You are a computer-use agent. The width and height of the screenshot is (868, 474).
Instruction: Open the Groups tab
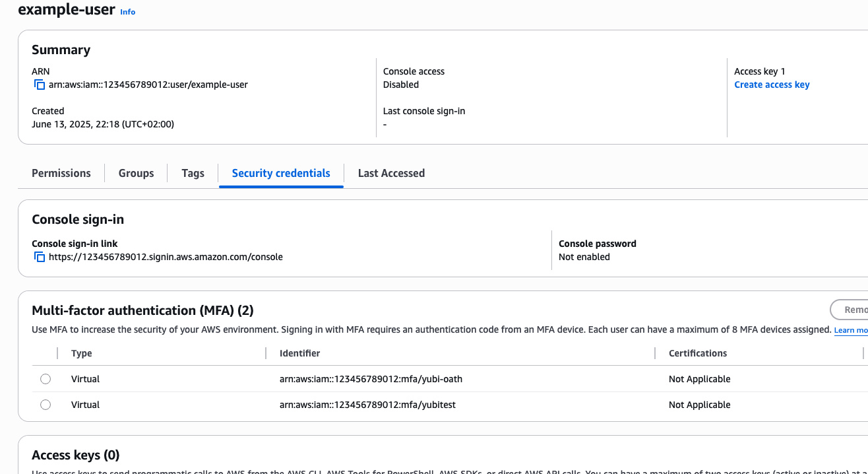point(136,173)
